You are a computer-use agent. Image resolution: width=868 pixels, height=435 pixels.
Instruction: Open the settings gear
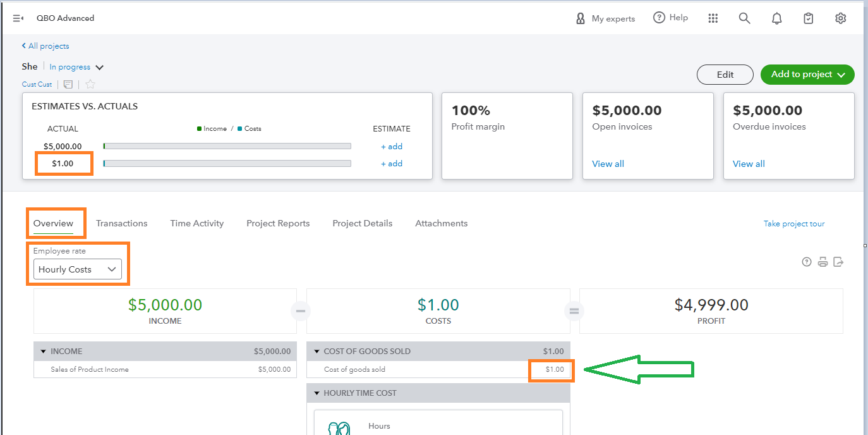[x=840, y=18]
